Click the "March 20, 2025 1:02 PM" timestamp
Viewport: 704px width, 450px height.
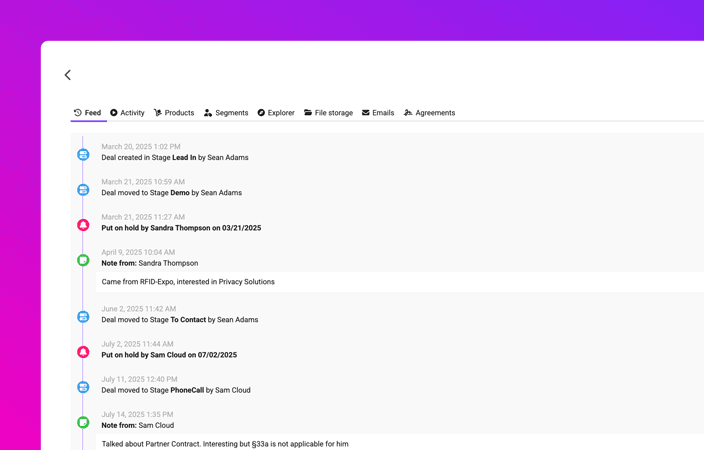(x=141, y=146)
